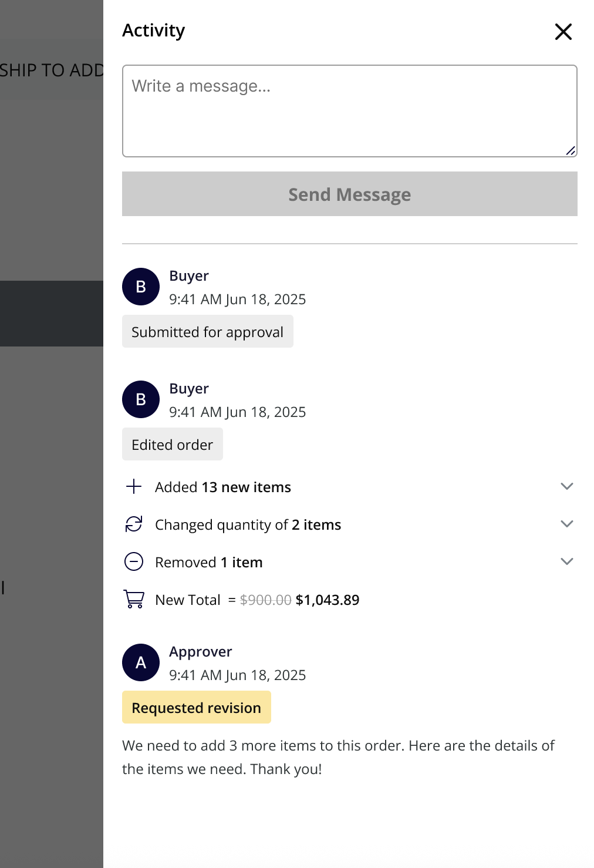Click the shopping cart icon beside New Total

[x=133, y=600]
